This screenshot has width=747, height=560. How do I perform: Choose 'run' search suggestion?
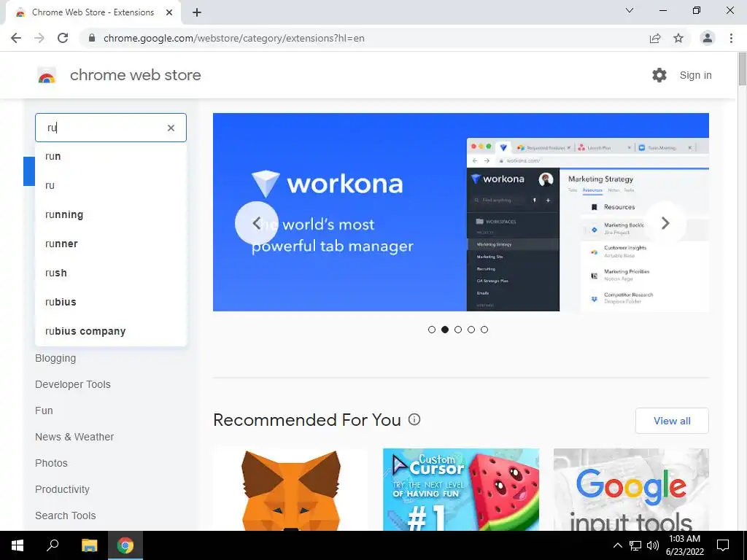click(x=111, y=157)
